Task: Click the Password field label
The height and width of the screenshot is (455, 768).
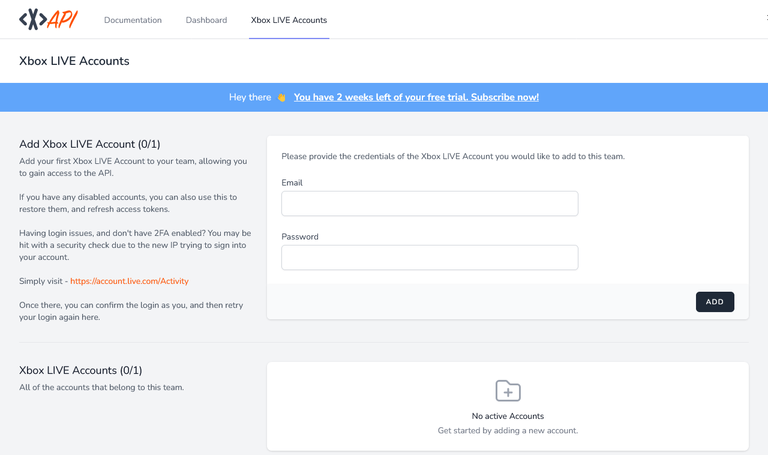Action: tap(300, 237)
